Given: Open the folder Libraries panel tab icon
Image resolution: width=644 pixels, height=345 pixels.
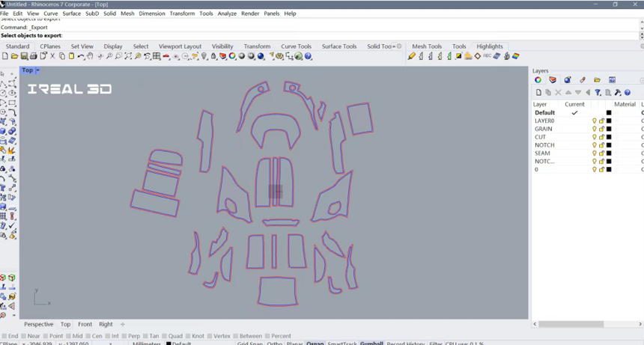Looking at the screenshot, I should (597, 80).
